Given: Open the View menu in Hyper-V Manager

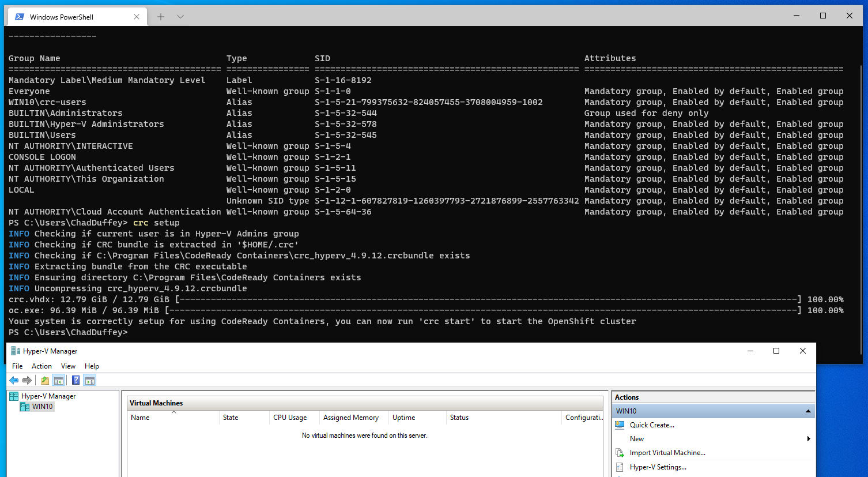Looking at the screenshot, I should tap(68, 366).
